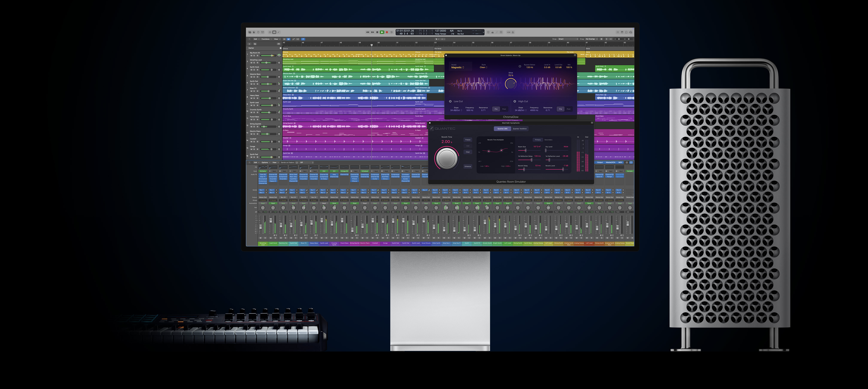
Task: Toggle the High Cut power button
Action: 515,101
